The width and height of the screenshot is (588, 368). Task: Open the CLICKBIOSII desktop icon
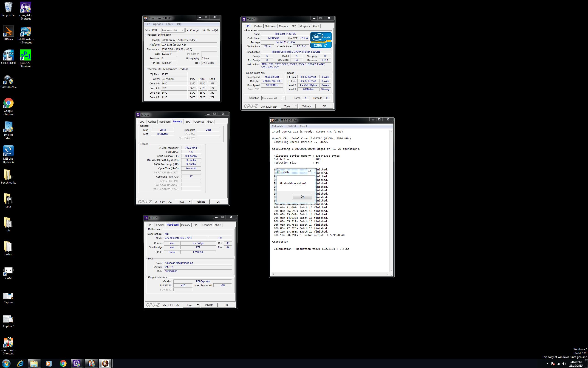[x=8, y=57]
